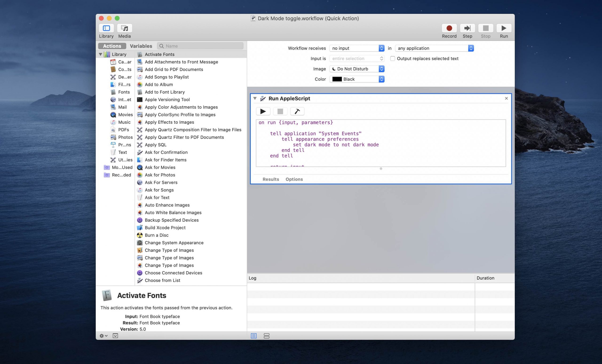The width and height of the screenshot is (602, 364).
Task: Select Add Grid to PDF Documents action
Action: (x=191, y=69)
